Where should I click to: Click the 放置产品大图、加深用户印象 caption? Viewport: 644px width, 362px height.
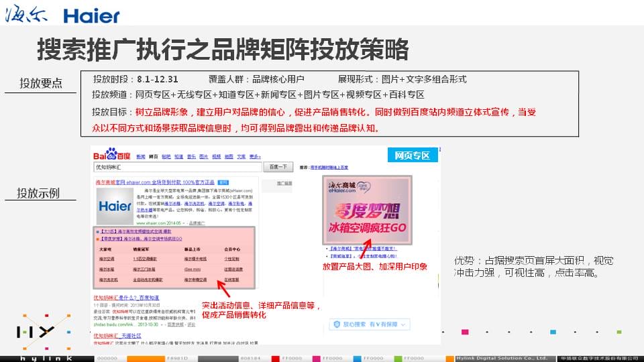pyautogui.click(x=375, y=266)
